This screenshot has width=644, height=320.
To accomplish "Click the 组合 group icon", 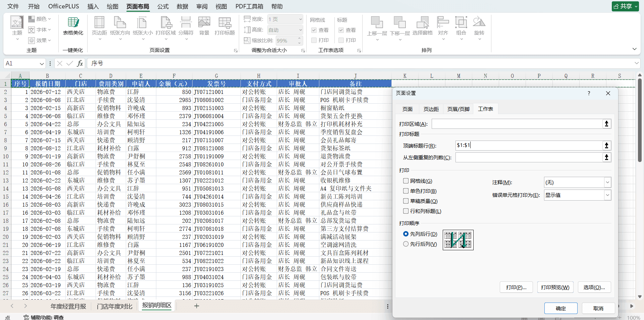I will tap(461, 22).
